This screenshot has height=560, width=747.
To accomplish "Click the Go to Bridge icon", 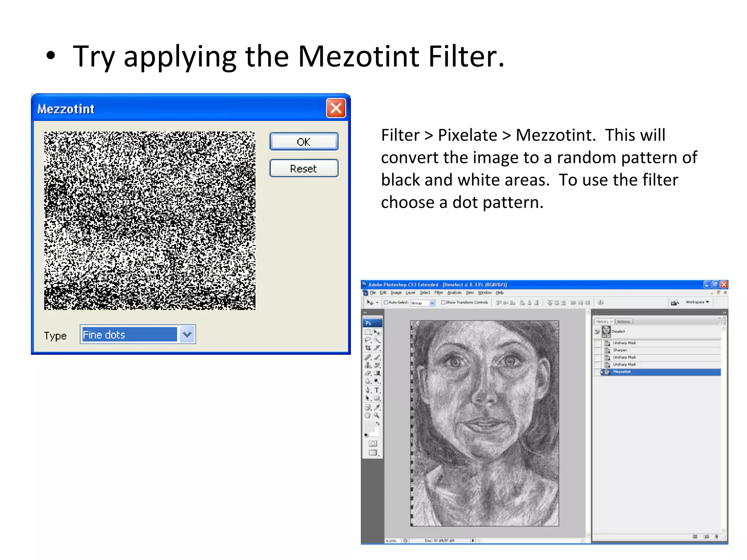I will coord(674,302).
